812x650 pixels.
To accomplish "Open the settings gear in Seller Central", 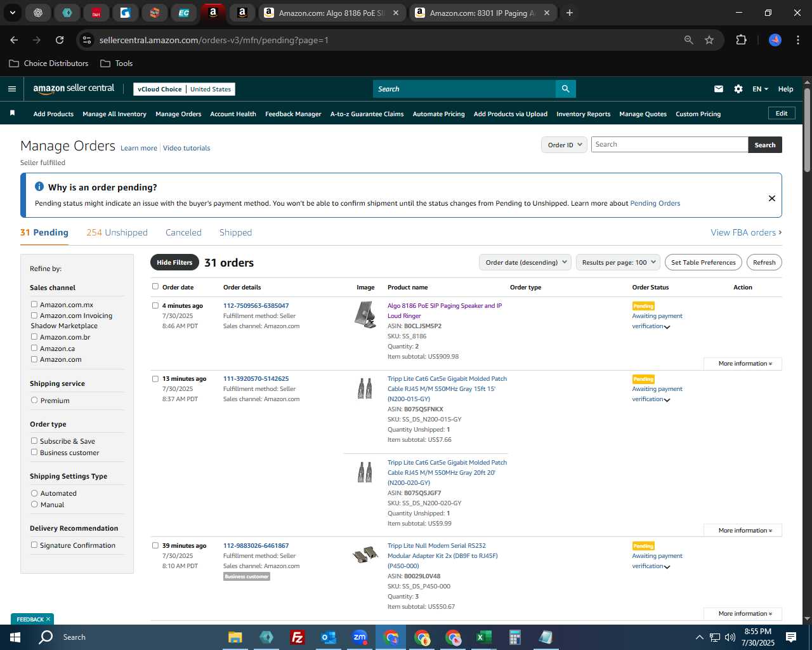I will pos(738,89).
